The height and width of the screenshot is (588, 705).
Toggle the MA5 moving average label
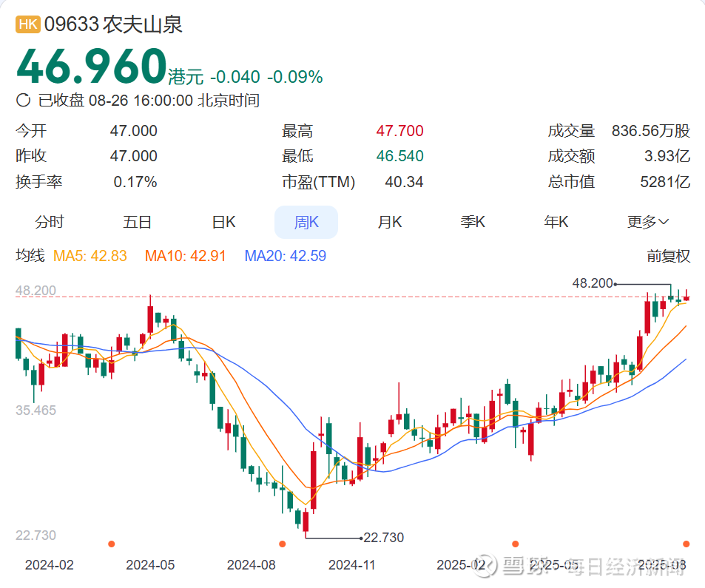tap(90, 256)
